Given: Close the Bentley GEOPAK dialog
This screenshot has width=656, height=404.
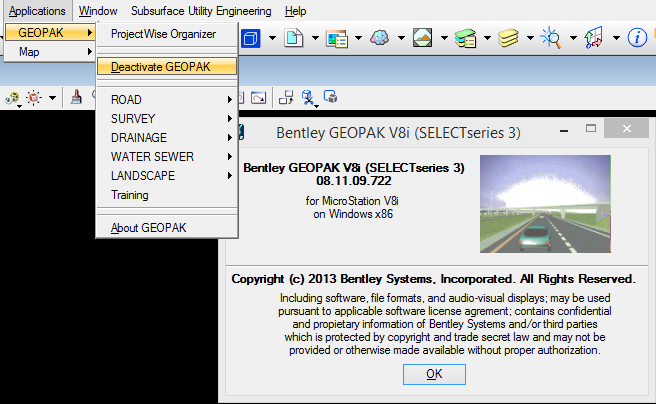Looking at the screenshot, I should pos(626,128).
